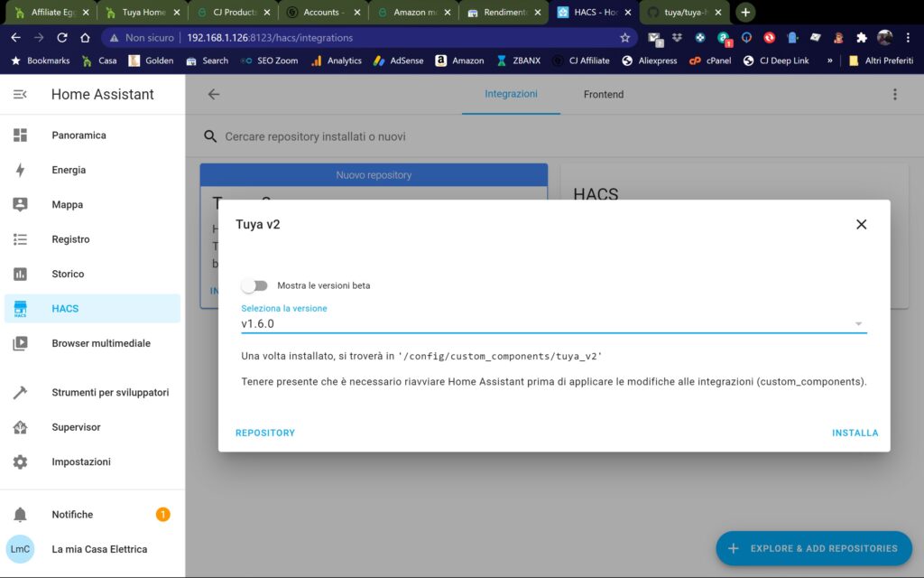
Task: Bookmark page with the star icon
Action: coord(624,38)
